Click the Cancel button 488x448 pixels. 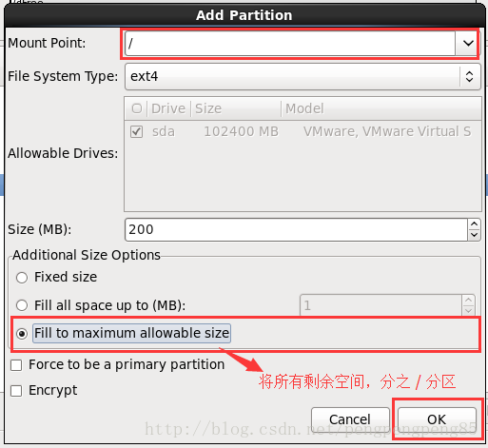[x=350, y=419]
